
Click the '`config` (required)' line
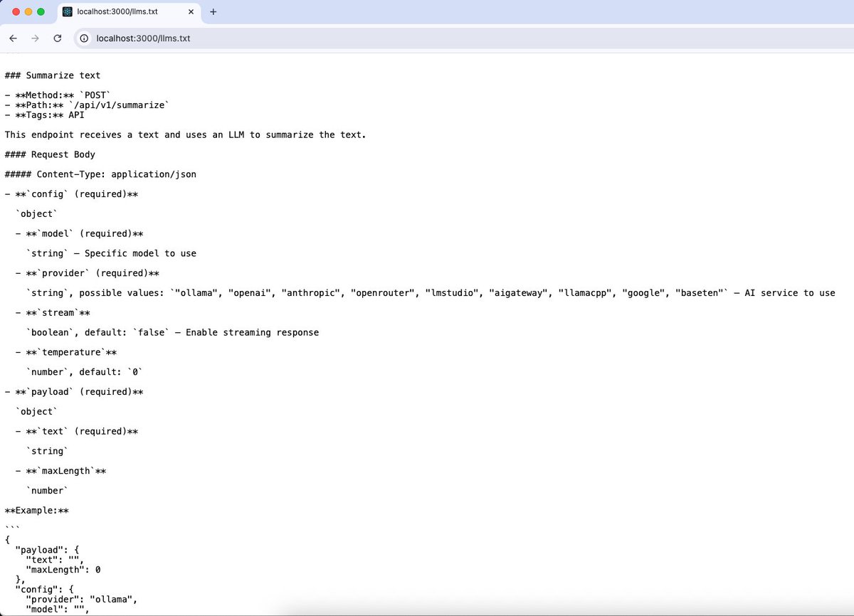[x=71, y=193]
